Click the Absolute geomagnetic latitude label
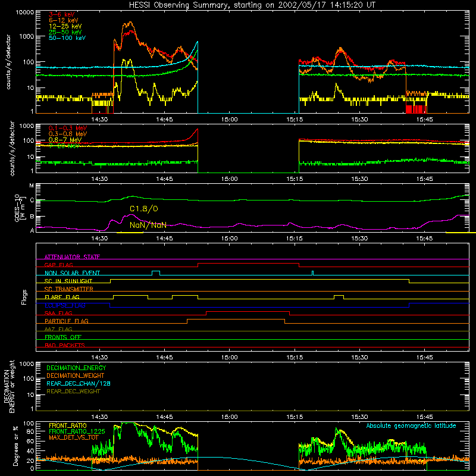 pyautogui.click(x=411, y=425)
